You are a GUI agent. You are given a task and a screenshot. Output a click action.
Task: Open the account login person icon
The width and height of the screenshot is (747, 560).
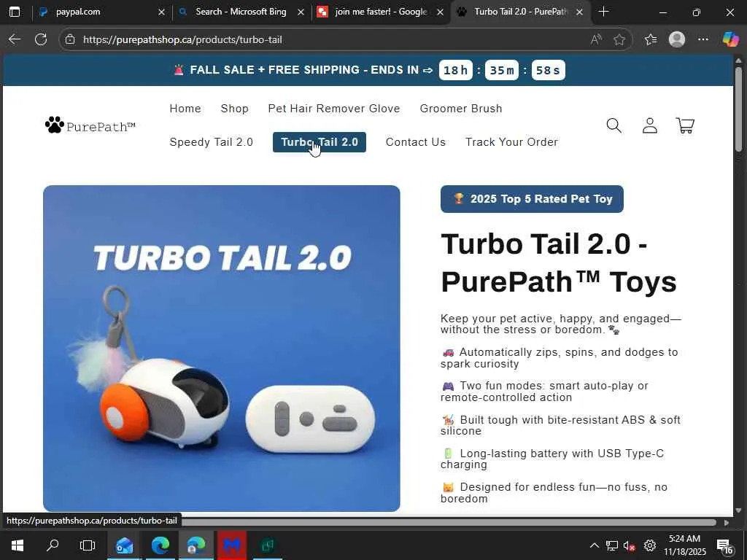coord(650,125)
